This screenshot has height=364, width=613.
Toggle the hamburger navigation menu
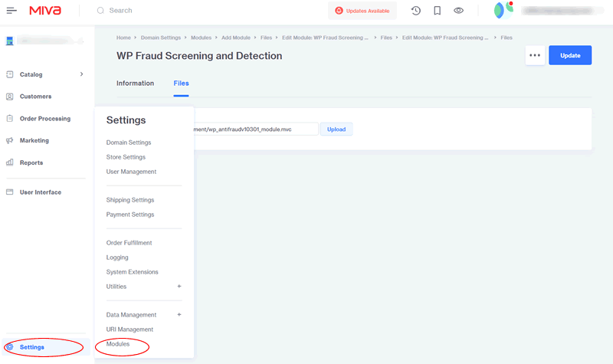(11, 11)
